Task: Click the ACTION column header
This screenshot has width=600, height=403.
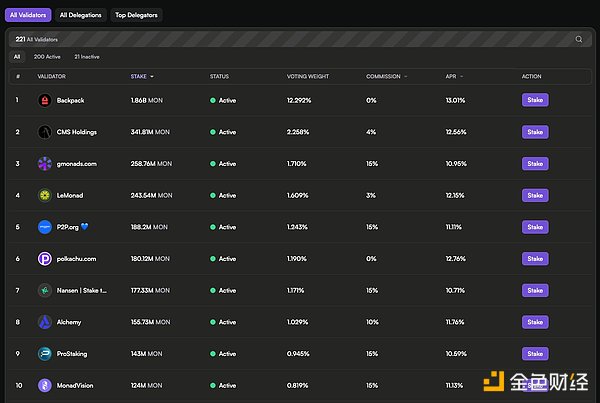Action: tap(532, 77)
